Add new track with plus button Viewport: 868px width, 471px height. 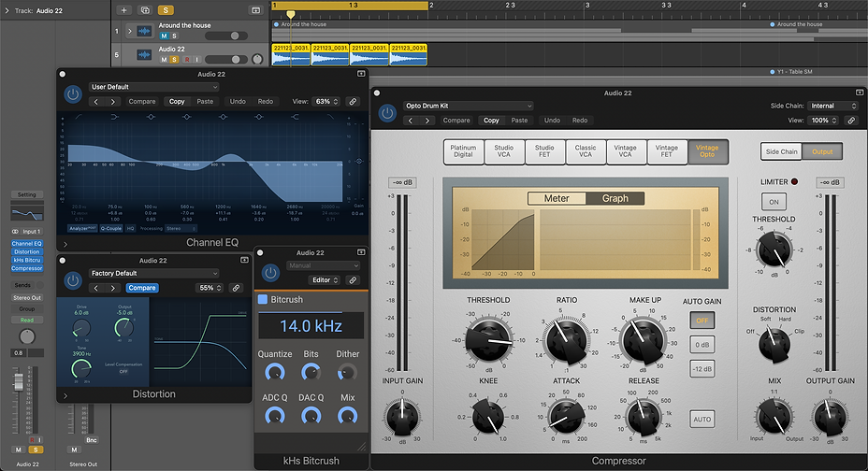click(124, 10)
